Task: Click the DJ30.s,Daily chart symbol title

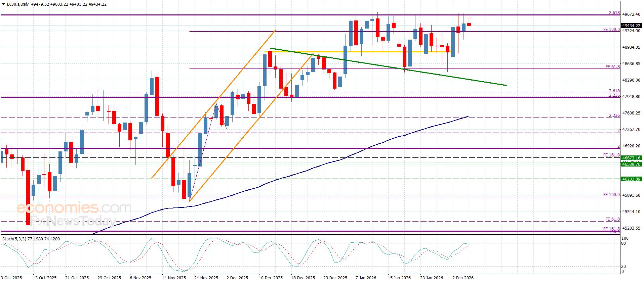Action: coord(18,4)
